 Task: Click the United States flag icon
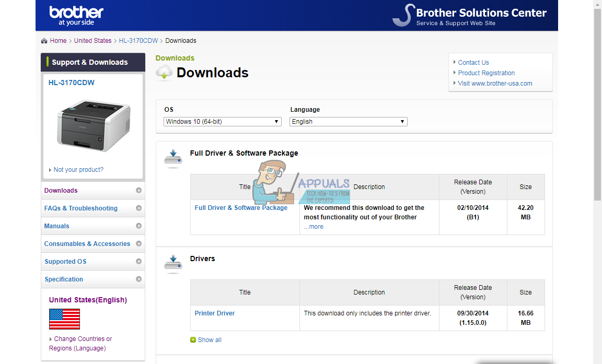(64, 319)
